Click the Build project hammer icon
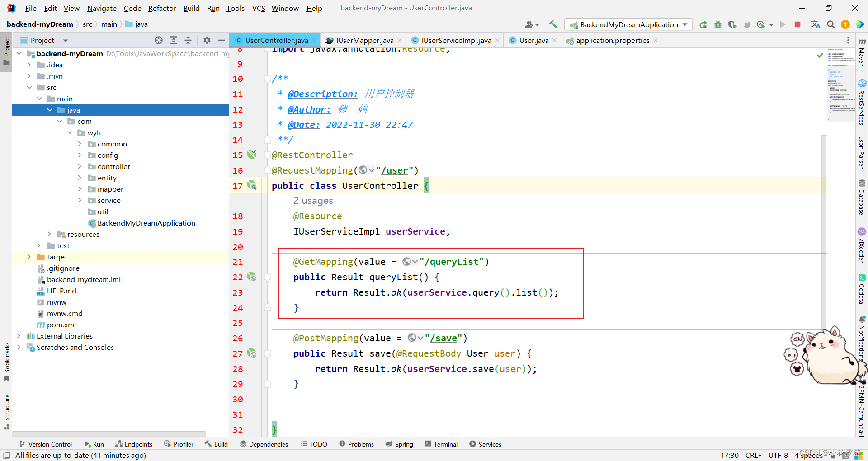 click(x=553, y=24)
